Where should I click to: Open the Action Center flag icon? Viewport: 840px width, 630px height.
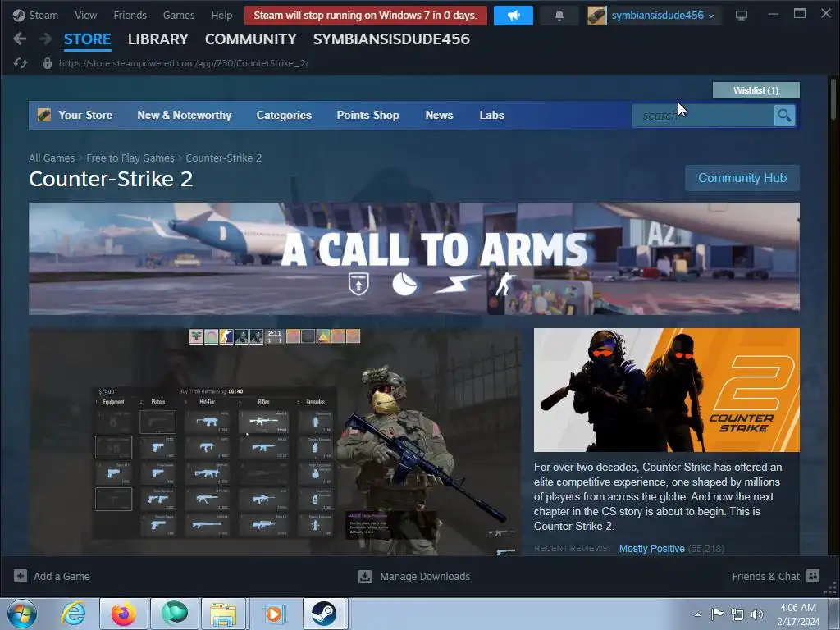pyautogui.click(x=717, y=614)
